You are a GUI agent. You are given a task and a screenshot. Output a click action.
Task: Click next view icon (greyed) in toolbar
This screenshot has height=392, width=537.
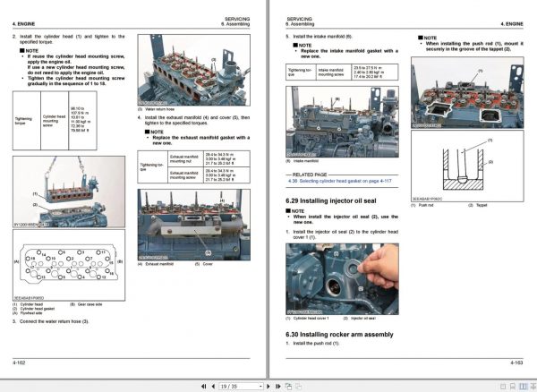tap(299, 386)
